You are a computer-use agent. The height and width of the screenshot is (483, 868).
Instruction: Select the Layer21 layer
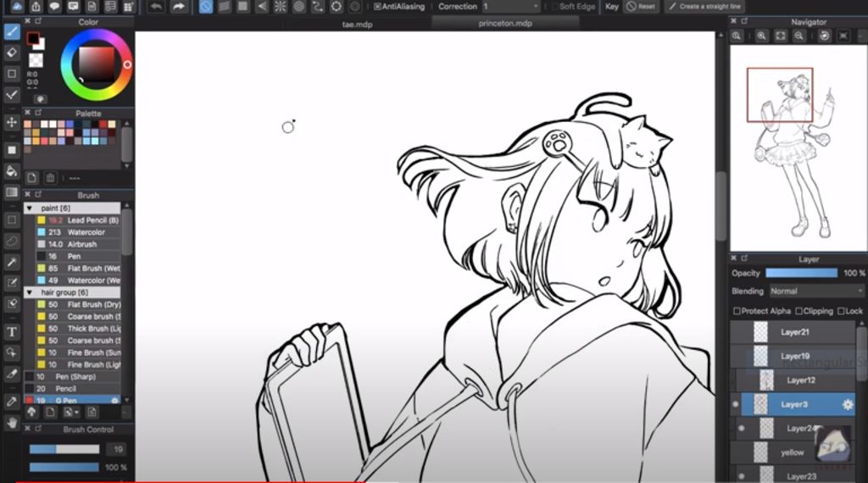pos(793,332)
